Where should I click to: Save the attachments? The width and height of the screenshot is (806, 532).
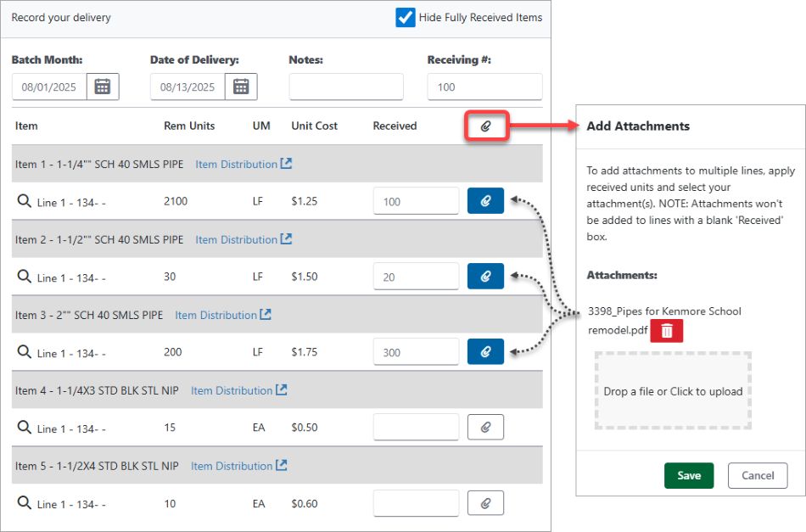pyautogui.click(x=689, y=475)
